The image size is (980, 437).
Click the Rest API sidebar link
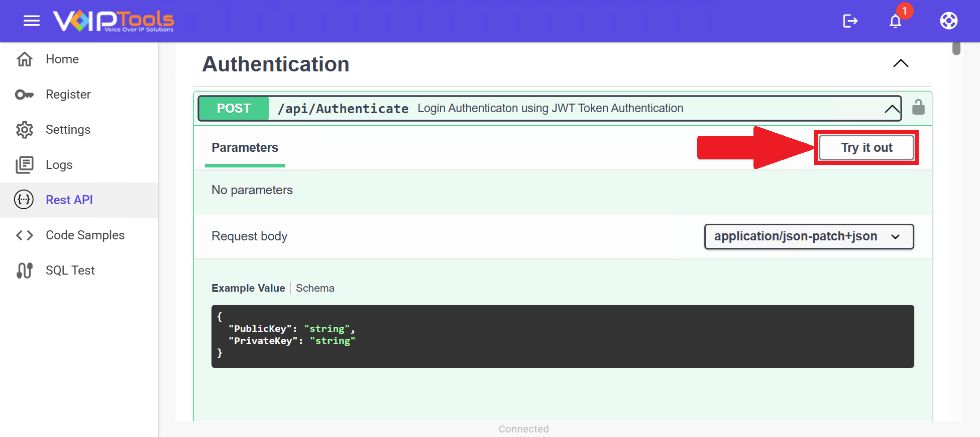point(69,200)
